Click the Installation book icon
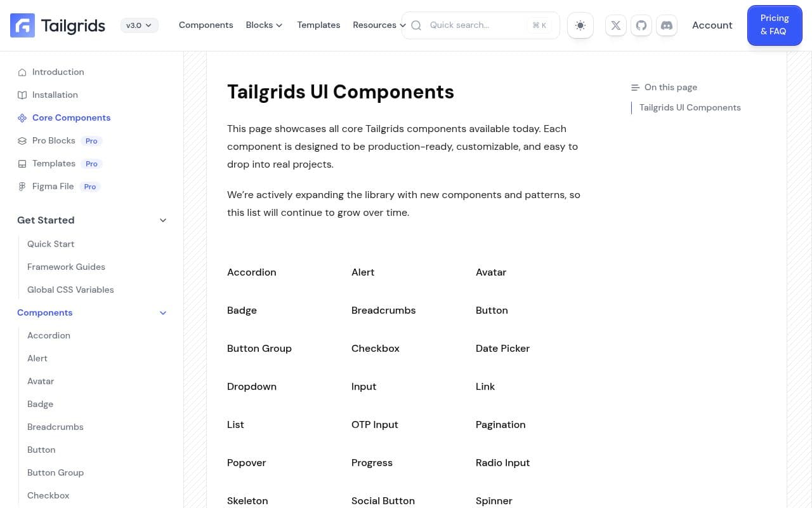Image resolution: width=812 pixels, height=508 pixels. pyautogui.click(x=21, y=95)
